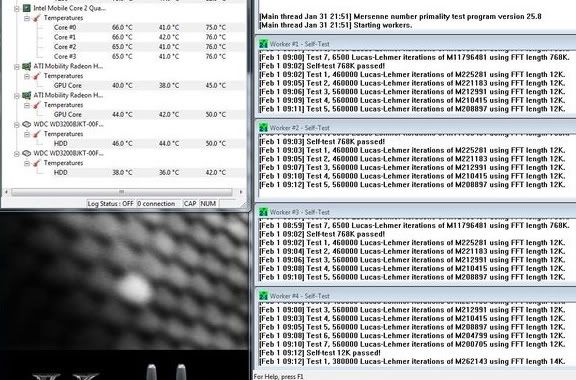Click the Test 7 M200705 line in Worker #4
This screenshot has width=576, height=380.
(x=412, y=344)
